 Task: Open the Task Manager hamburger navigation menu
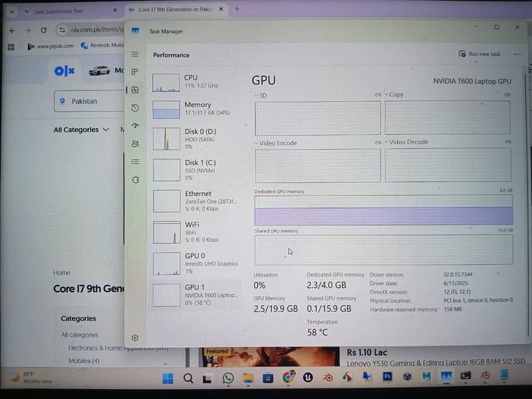point(135,55)
